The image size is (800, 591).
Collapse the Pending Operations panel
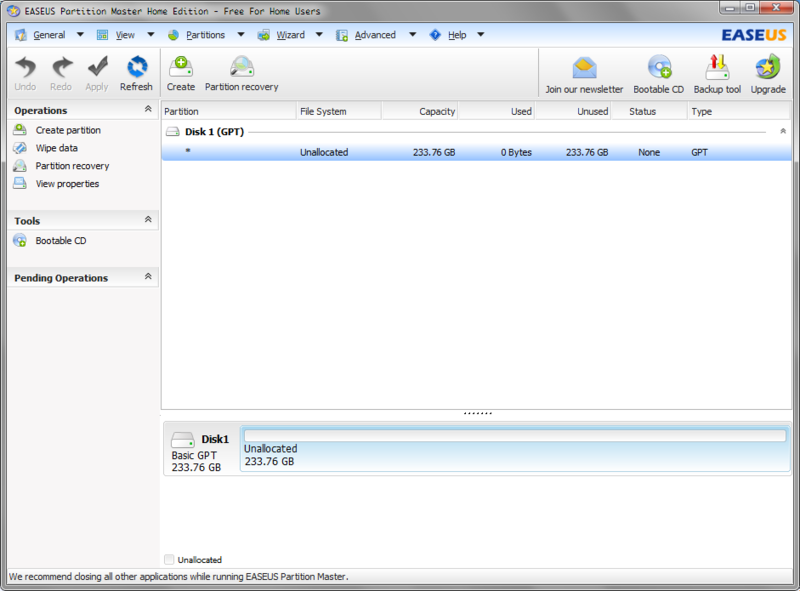148,276
